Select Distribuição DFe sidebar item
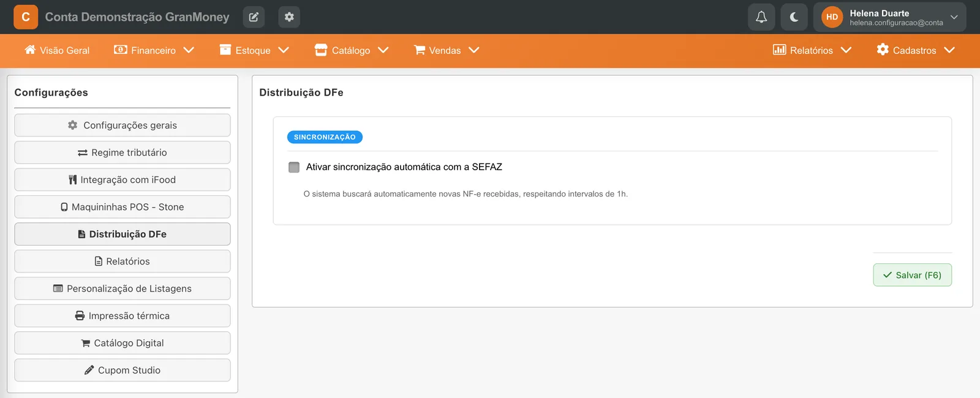The height and width of the screenshot is (398, 980). tap(123, 234)
